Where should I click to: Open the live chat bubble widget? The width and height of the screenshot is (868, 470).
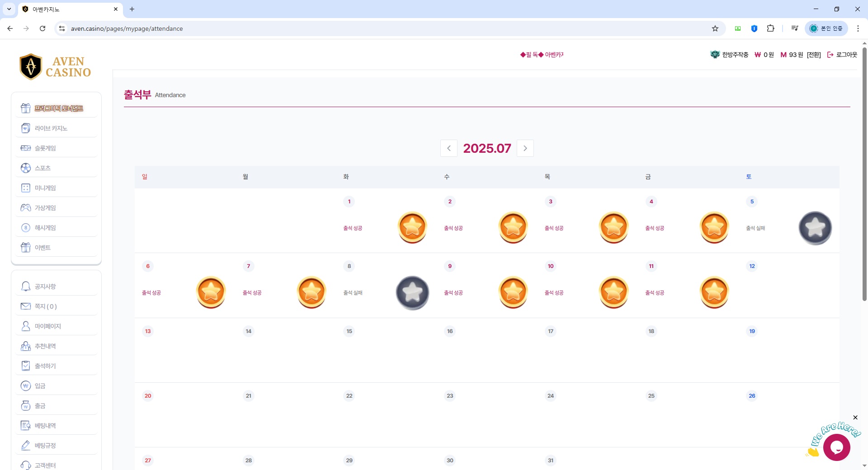pyautogui.click(x=836, y=447)
